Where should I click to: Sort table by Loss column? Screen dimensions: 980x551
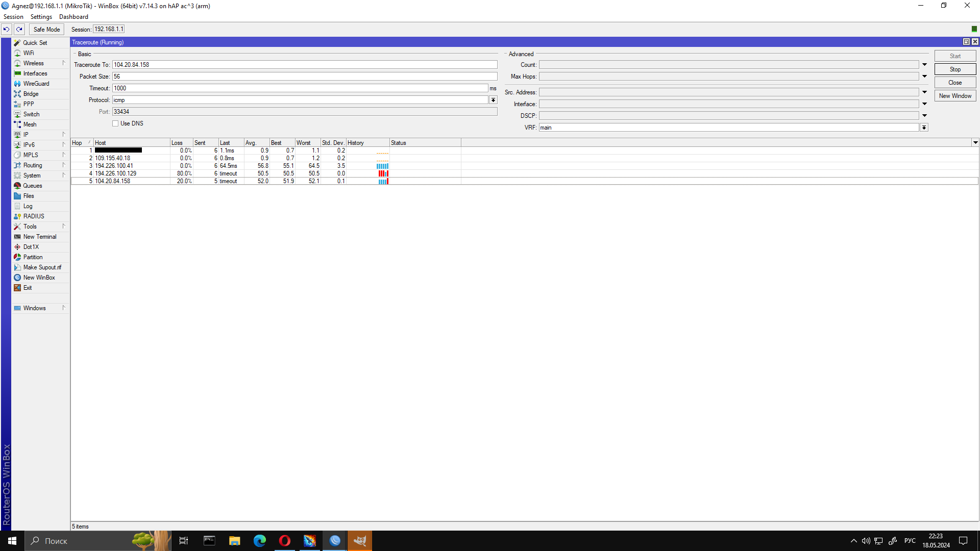[x=181, y=143]
